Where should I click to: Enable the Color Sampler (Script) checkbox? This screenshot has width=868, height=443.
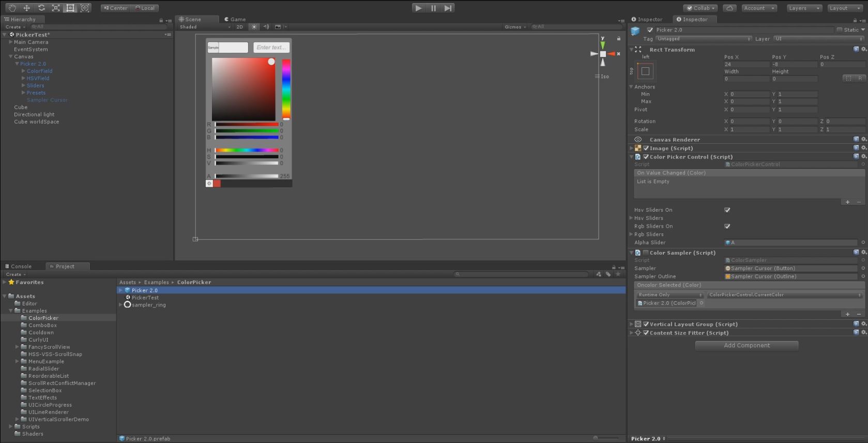pos(646,253)
